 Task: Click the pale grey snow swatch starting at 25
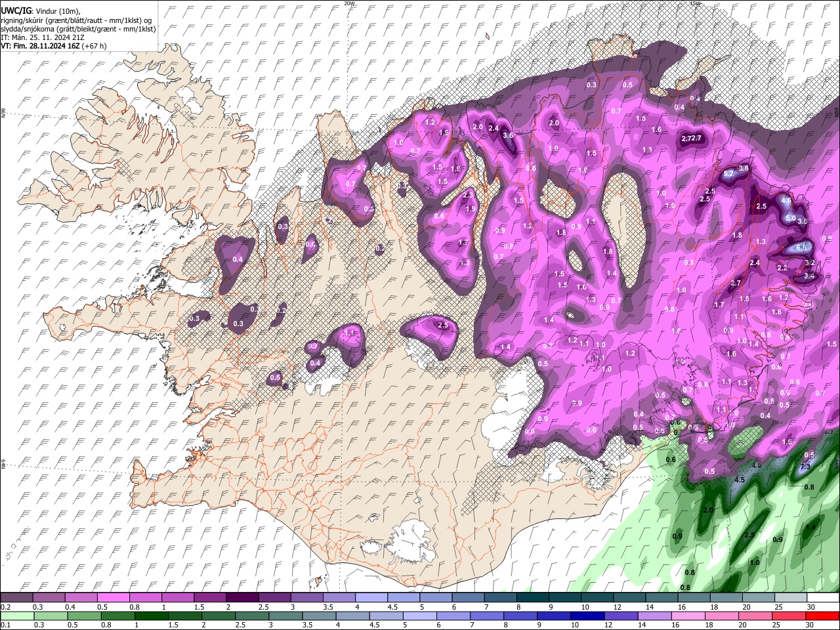791,598
